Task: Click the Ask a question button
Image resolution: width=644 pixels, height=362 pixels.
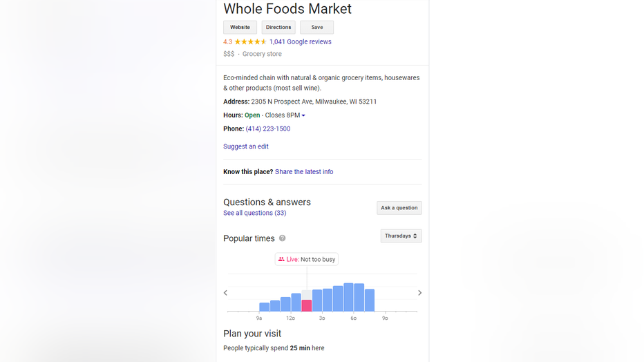Action: click(x=399, y=208)
